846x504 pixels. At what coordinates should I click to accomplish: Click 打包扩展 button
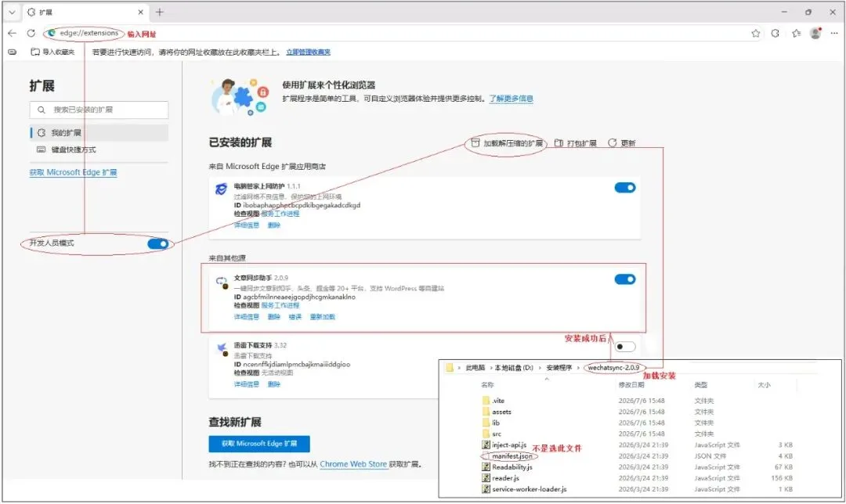tap(575, 143)
